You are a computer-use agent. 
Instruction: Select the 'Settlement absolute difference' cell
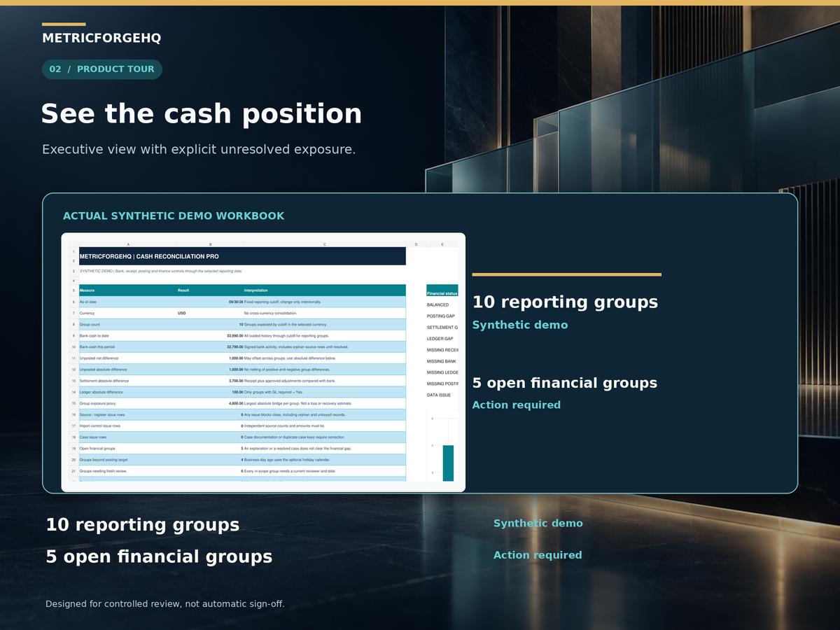[x=127, y=381]
